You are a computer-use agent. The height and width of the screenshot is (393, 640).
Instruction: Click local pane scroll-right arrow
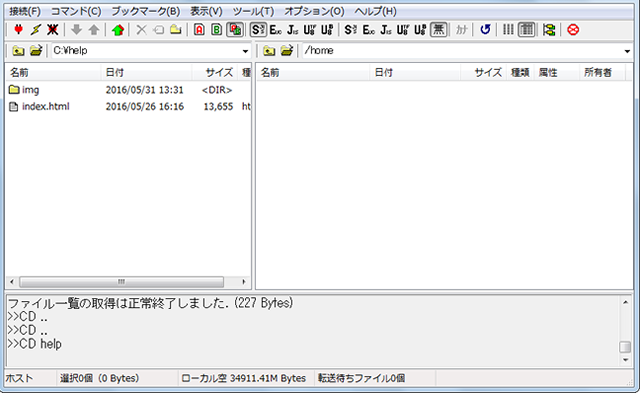(244, 282)
